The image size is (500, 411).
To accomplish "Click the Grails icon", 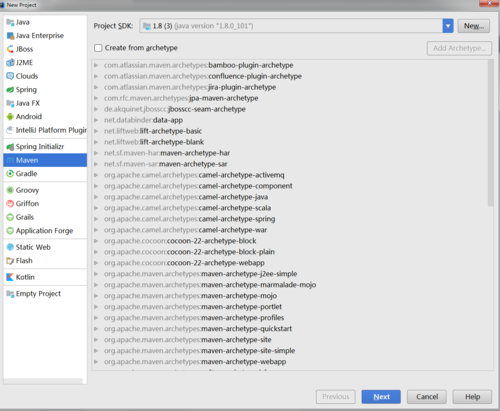I will point(10,217).
